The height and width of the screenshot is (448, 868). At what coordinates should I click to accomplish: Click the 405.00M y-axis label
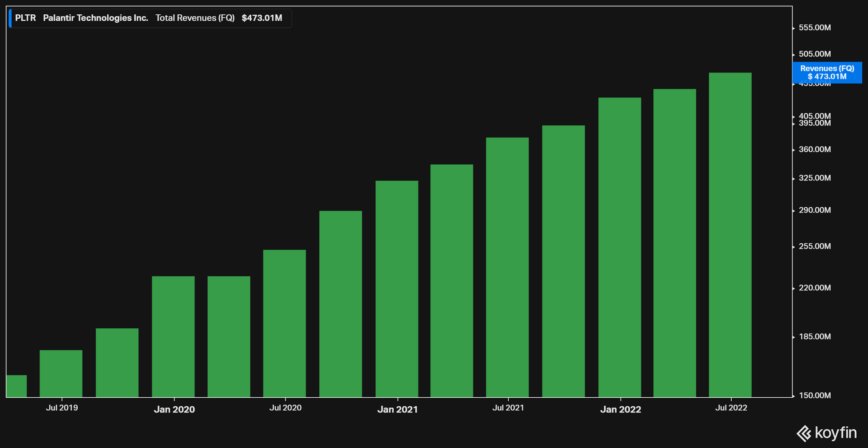[x=815, y=116]
